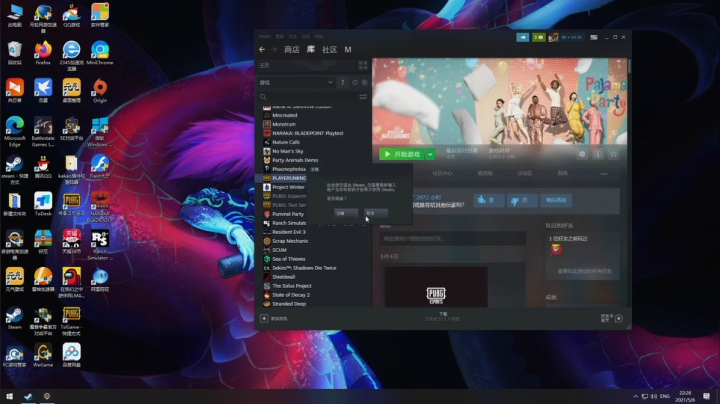Open the 商店 store tab
Image resolution: width=720 pixels, height=404 pixels.
coord(292,50)
